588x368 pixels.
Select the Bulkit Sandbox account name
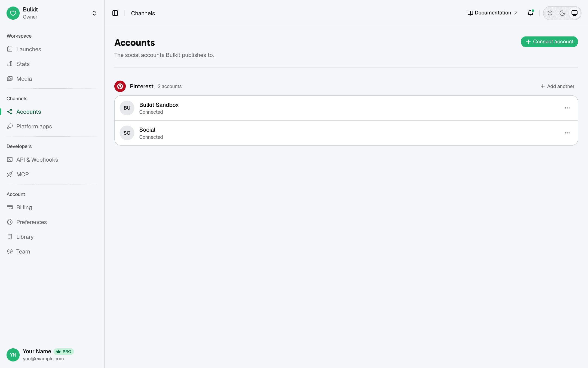click(x=159, y=105)
